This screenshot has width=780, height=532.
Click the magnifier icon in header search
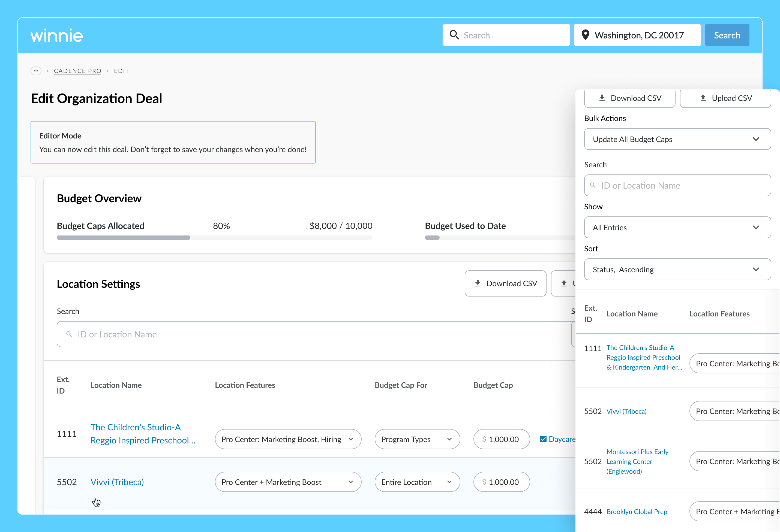click(454, 35)
